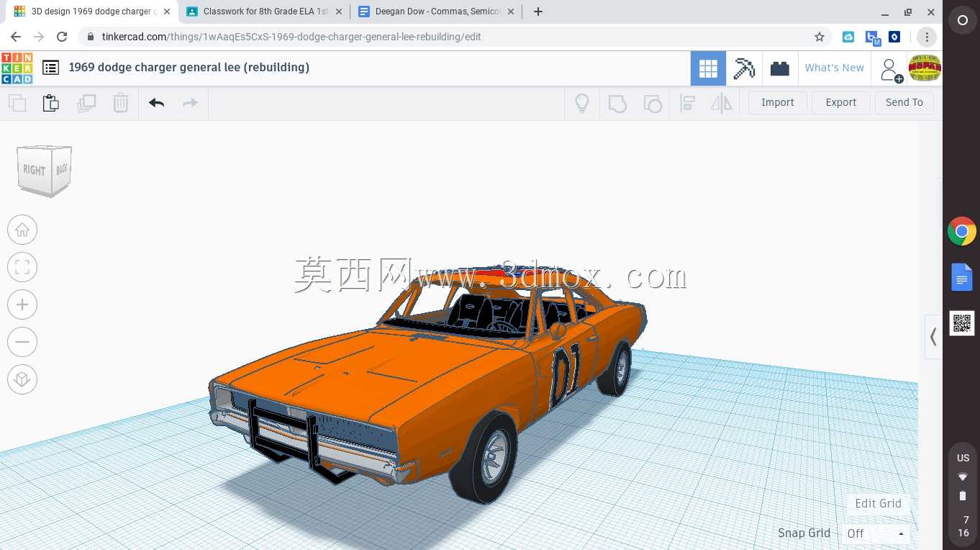The height and width of the screenshot is (550, 980).
Task: Click the Mirror tool icon
Action: (x=722, y=104)
